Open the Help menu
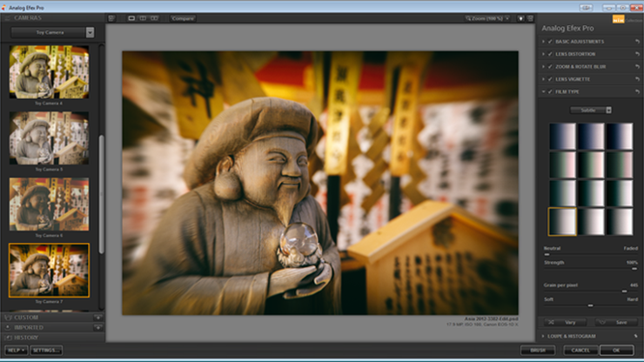 point(14,350)
